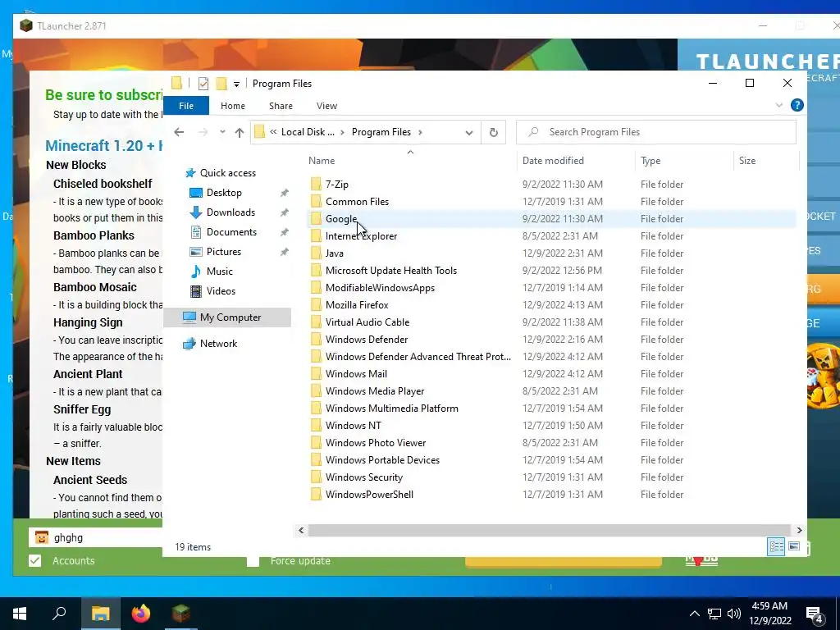This screenshot has width=840, height=630.
Task: Toggle Force update checkbox in TLauncher
Action: click(x=253, y=561)
